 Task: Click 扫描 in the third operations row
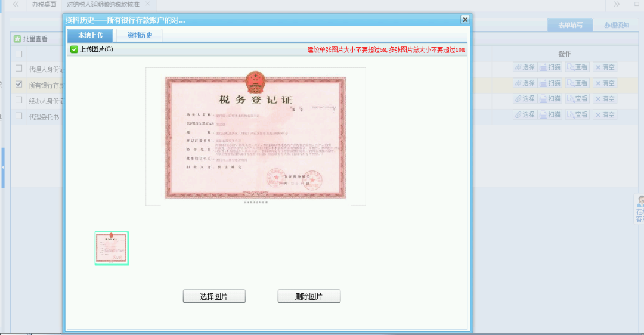(550, 98)
